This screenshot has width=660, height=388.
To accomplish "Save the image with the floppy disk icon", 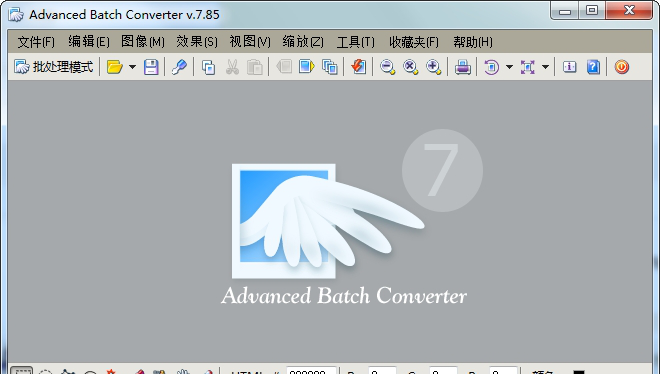I will pos(151,67).
